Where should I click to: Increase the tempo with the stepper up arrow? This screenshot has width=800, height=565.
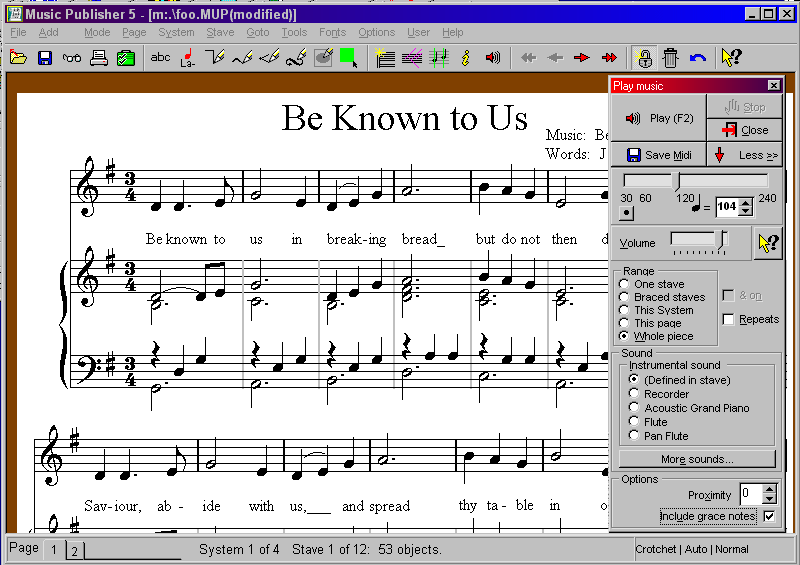pos(746,202)
